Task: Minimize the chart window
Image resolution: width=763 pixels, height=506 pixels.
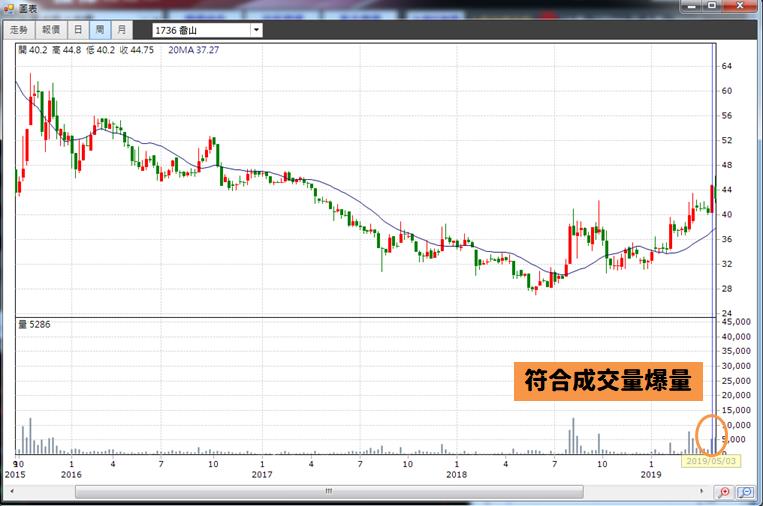Action: (x=690, y=6)
